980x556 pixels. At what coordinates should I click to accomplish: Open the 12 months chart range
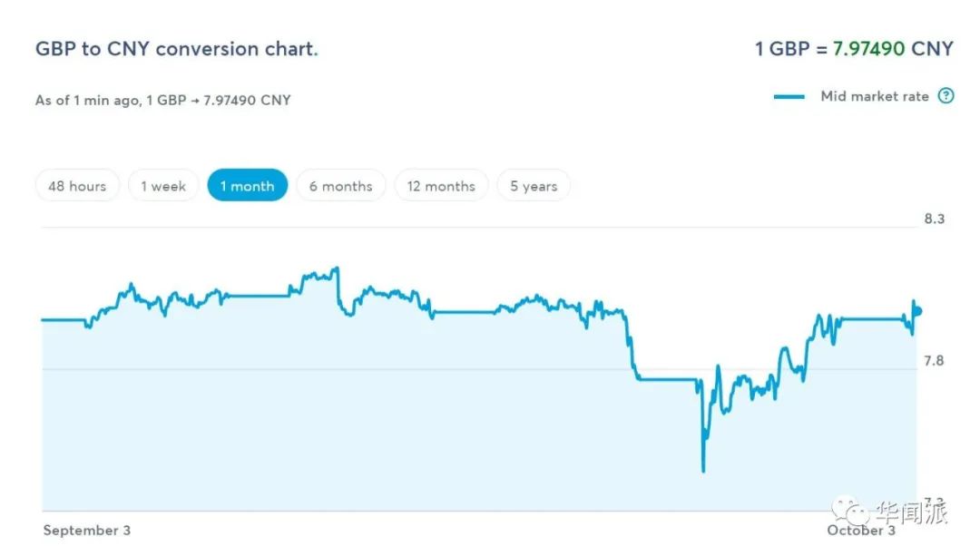(441, 186)
